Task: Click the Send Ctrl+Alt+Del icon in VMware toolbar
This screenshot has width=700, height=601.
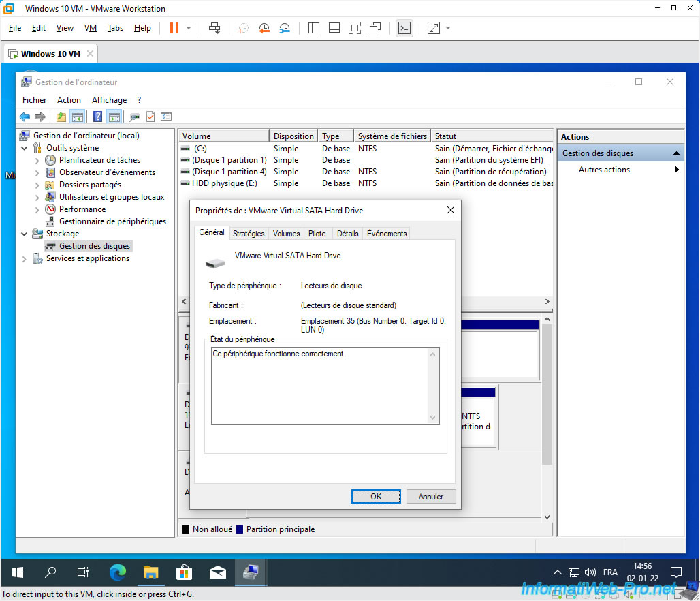Action: 214,28
